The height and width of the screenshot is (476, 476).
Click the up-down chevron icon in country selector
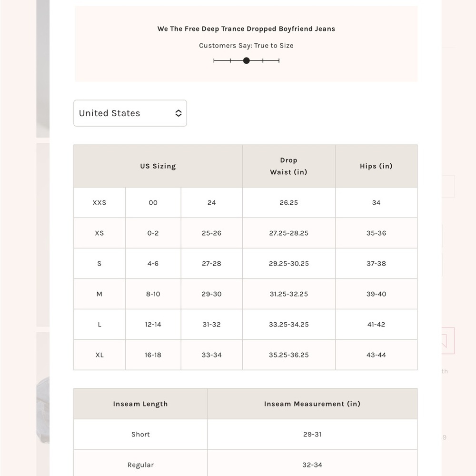tap(178, 113)
